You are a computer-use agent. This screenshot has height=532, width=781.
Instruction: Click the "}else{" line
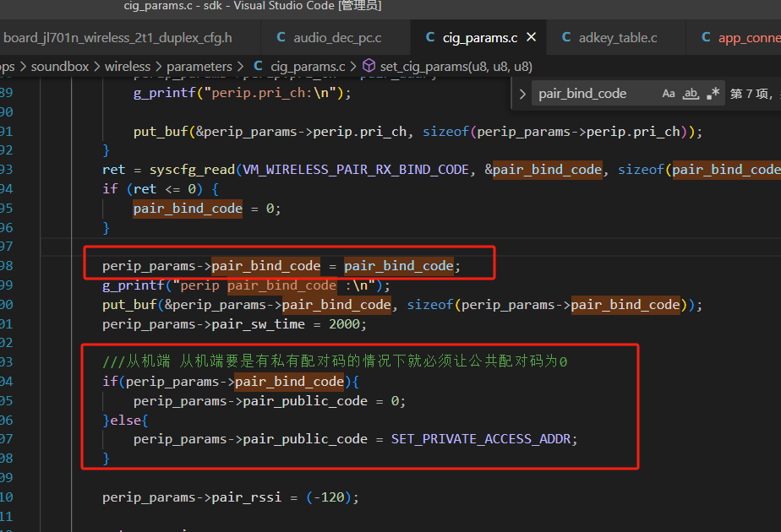[x=125, y=421]
